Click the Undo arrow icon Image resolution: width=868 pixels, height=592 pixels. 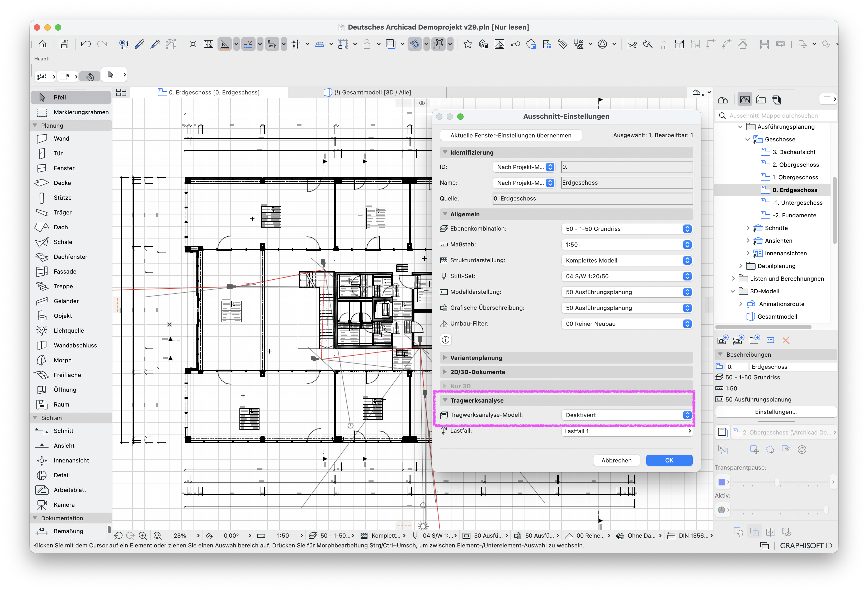(86, 44)
